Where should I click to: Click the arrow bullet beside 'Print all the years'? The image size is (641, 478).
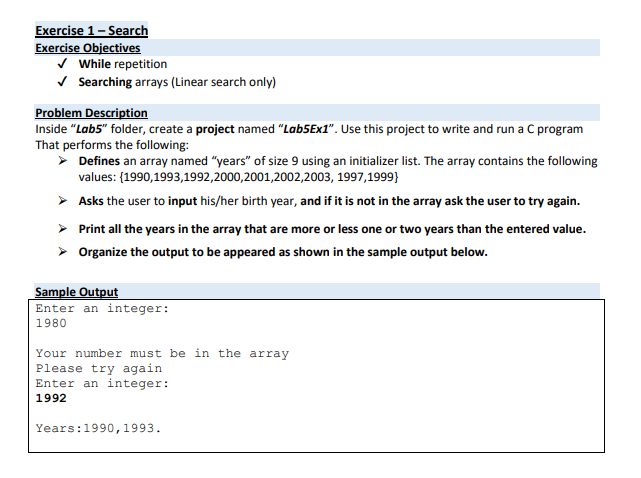pos(63,229)
